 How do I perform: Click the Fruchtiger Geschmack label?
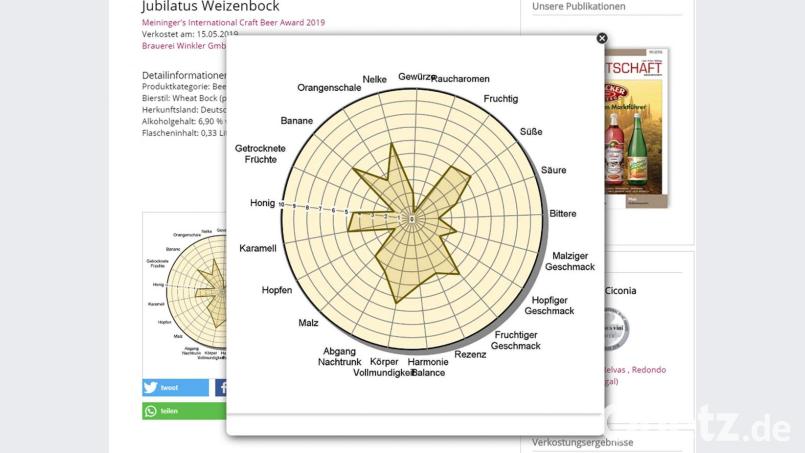pyautogui.click(x=515, y=341)
